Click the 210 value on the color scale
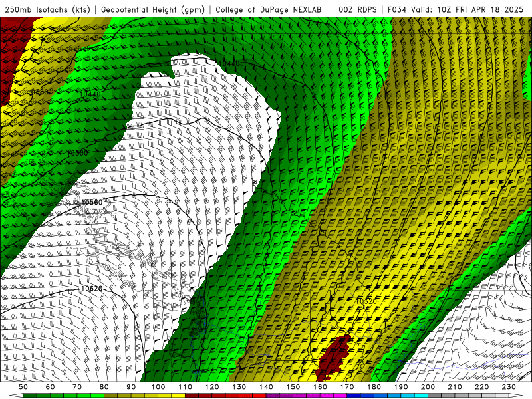 tap(455, 387)
